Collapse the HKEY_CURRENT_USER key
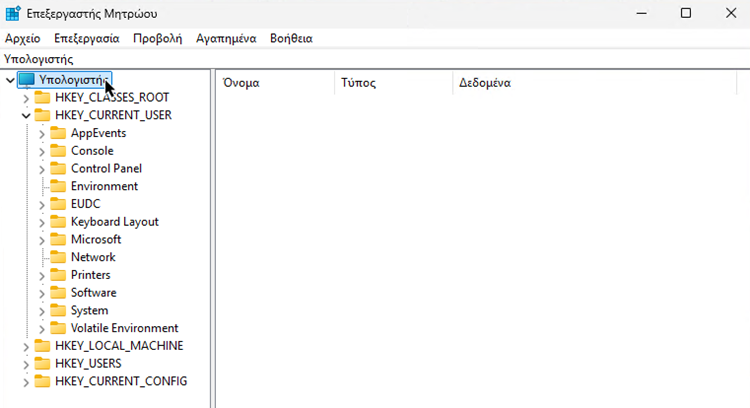This screenshot has width=750, height=408. pyautogui.click(x=26, y=115)
